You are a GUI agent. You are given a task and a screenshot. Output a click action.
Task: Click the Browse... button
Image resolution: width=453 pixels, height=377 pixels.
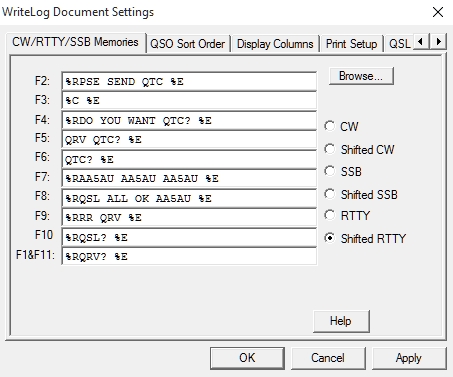[x=361, y=76]
